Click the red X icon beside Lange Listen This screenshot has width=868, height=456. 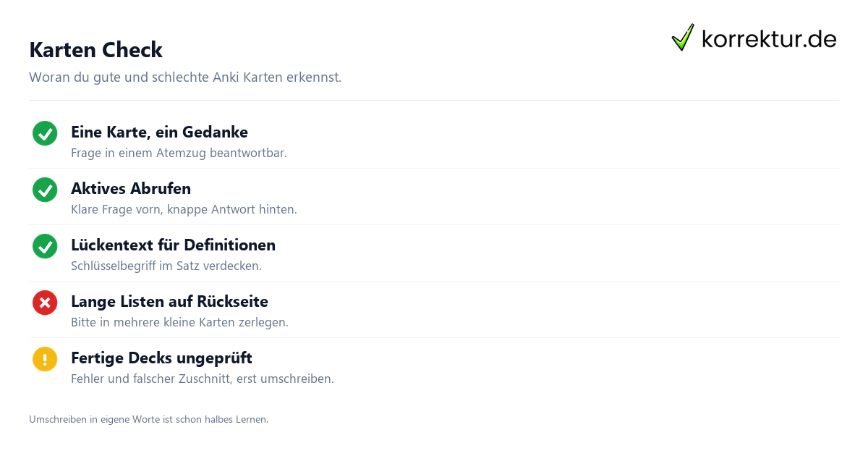45,303
